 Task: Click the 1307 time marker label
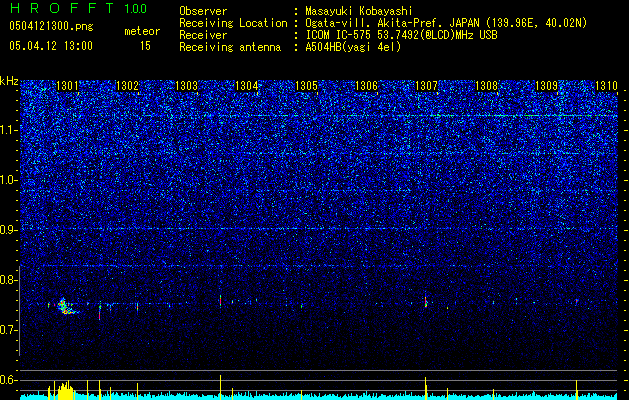click(x=426, y=85)
